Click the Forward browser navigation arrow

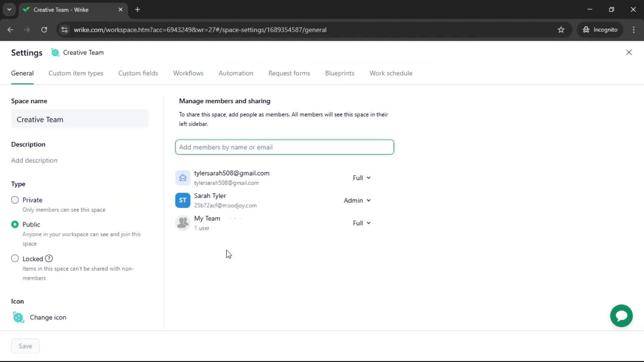pos(27,30)
